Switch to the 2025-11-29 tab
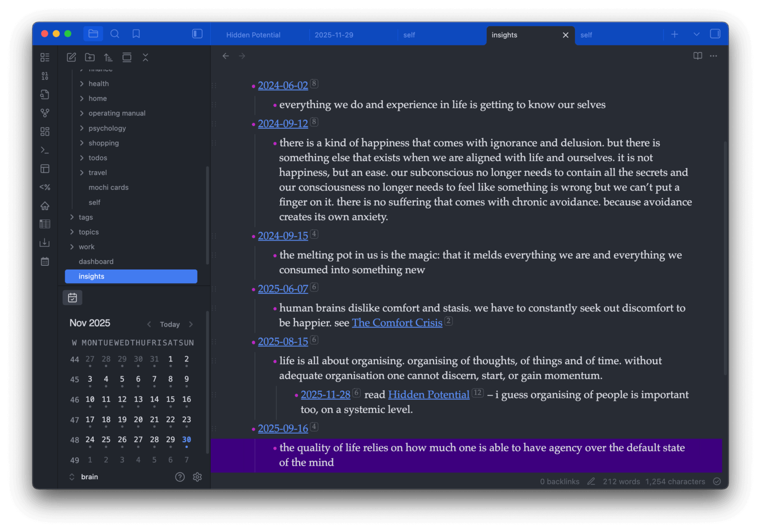This screenshot has height=532, width=761. (x=334, y=35)
